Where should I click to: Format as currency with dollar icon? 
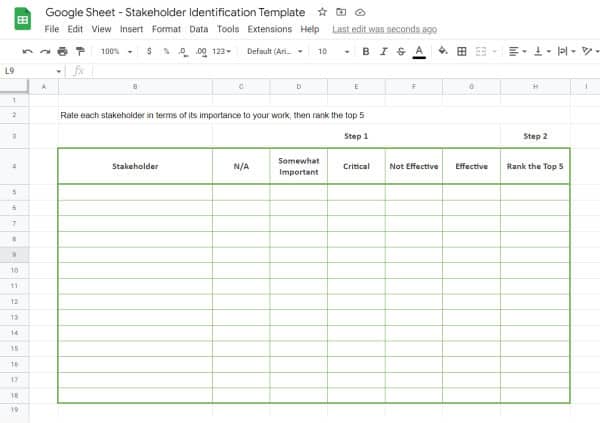point(149,51)
